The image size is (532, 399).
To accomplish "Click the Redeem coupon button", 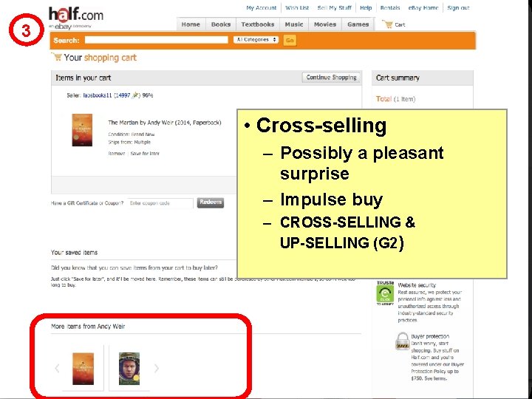I will 211,202.
